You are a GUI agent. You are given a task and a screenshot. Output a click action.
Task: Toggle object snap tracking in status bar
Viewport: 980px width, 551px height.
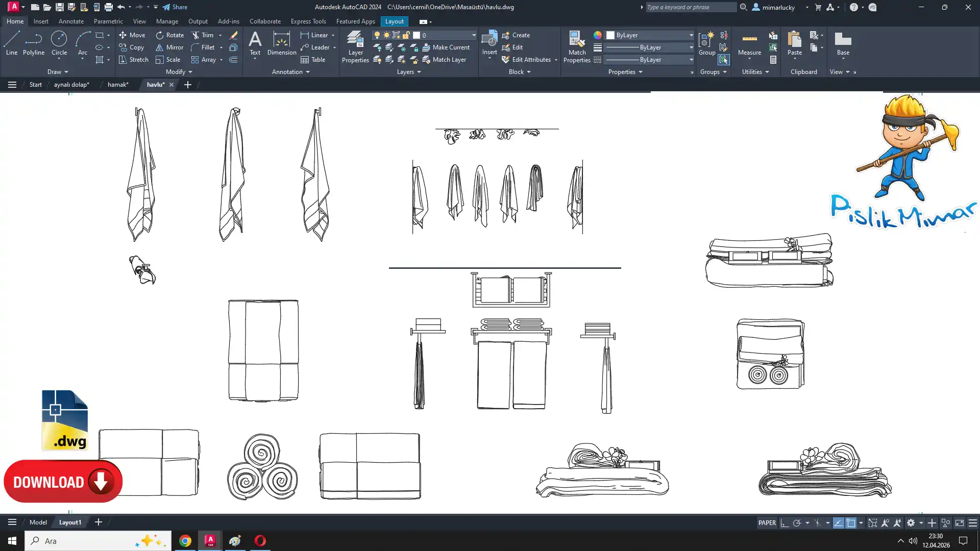coord(839,523)
